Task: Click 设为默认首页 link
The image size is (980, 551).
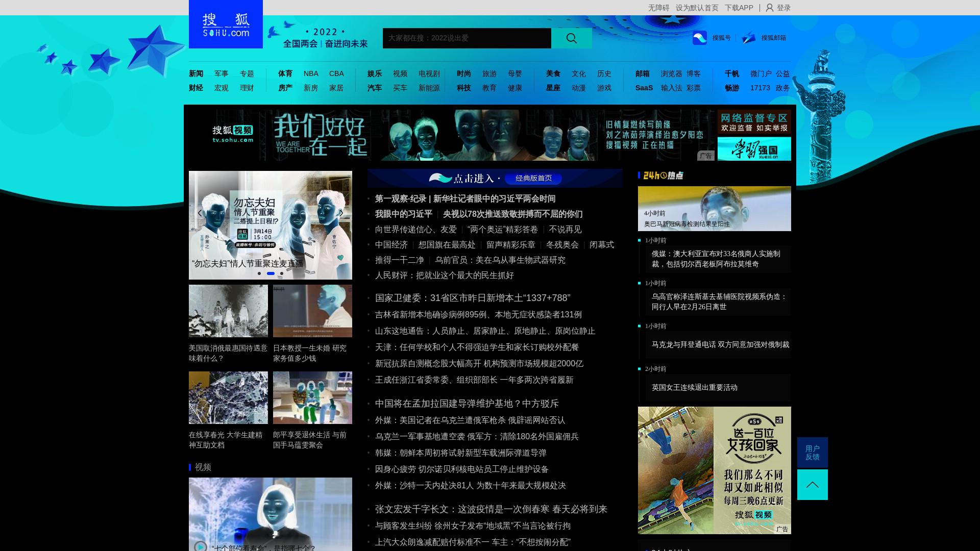Action: coord(697,8)
